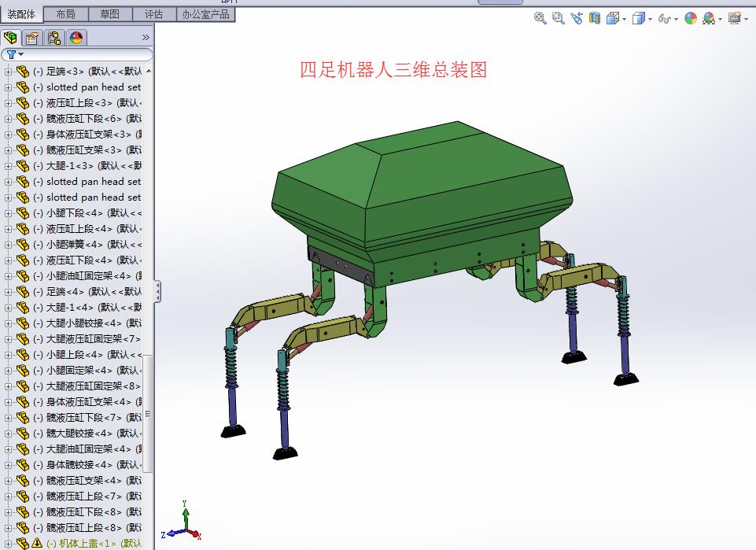Activate the Section View tool
Image resolution: width=756 pixels, height=550 pixels.
[x=595, y=18]
